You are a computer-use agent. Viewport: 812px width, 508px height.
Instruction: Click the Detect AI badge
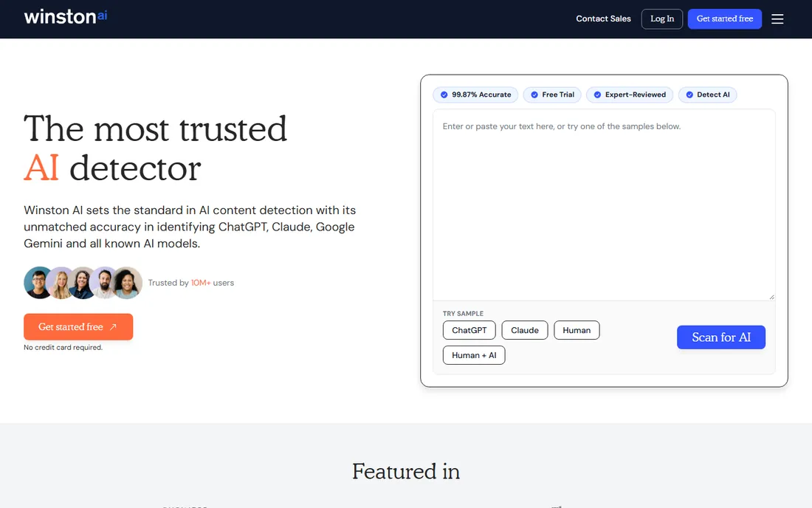pyautogui.click(x=707, y=95)
